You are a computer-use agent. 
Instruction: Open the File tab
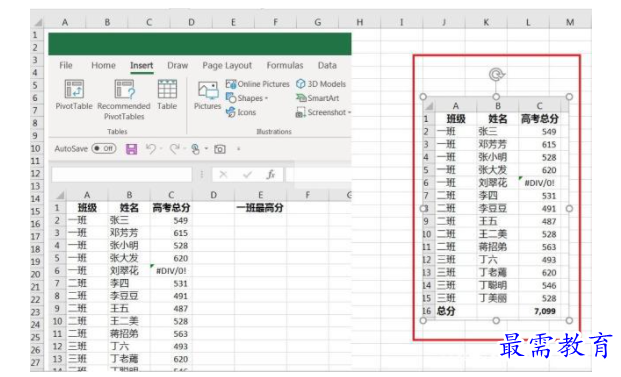(x=66, y=65)
